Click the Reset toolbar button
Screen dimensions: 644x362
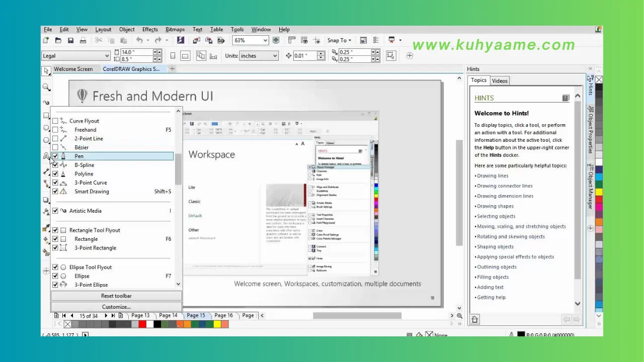116,296
